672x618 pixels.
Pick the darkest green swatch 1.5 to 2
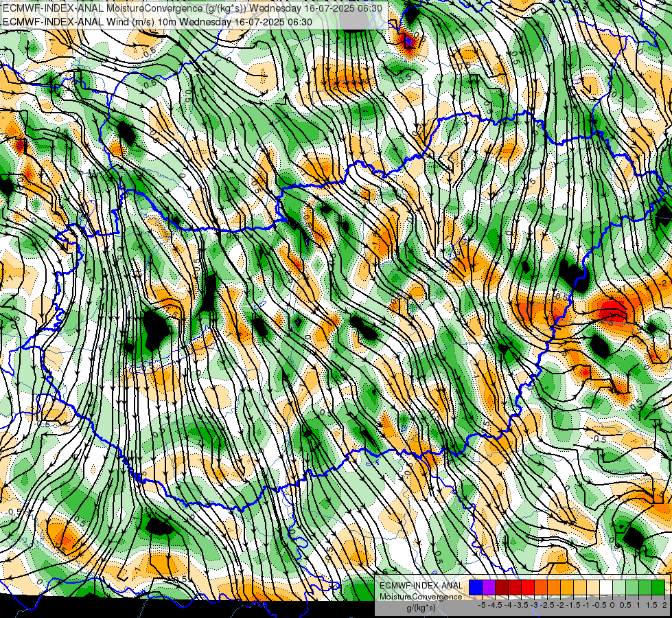click(658, 587)
